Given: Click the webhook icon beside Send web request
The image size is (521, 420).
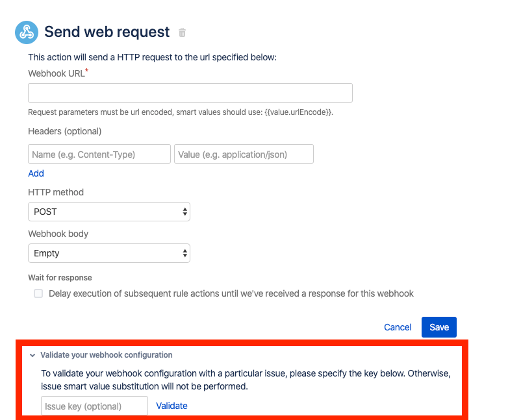Looking at the screenshot, I should (27, 32).
